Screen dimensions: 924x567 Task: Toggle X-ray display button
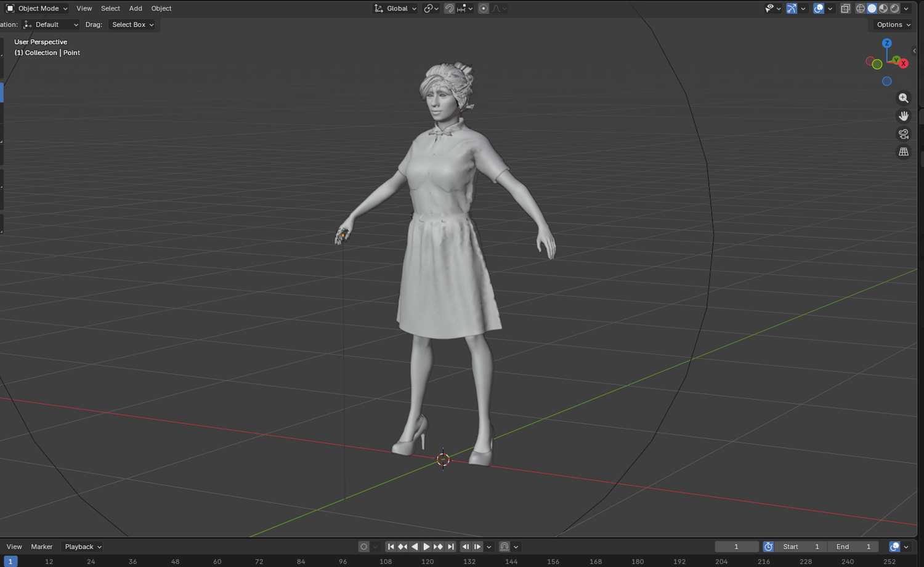click(845, 9)
